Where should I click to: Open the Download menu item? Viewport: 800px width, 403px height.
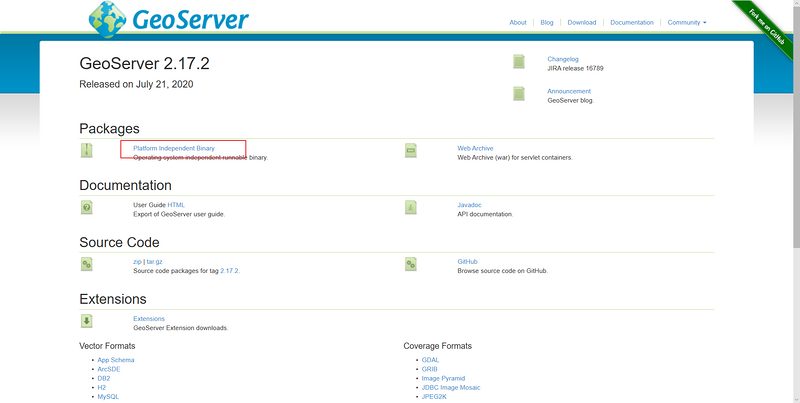click(582, 22)
